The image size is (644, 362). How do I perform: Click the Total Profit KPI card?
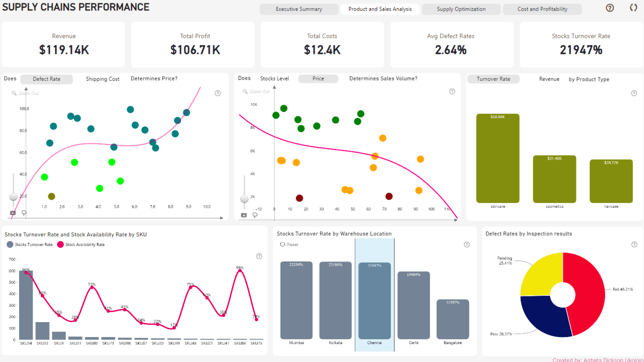[193, 45]
